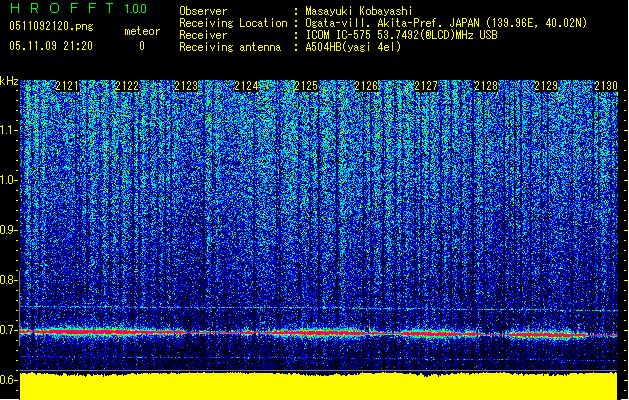Select the 'meteor' count label
The height and width of the screenshot is (400, 629).
click(142, 31)
